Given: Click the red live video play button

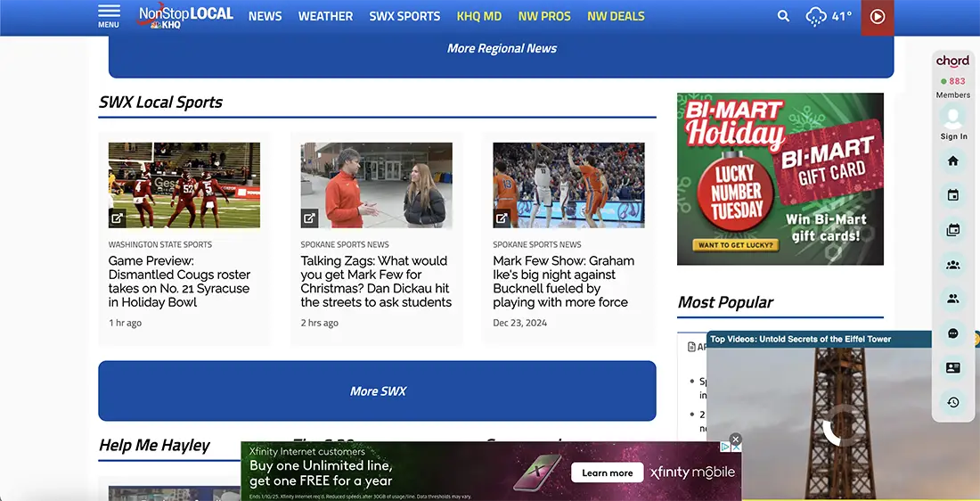Looking at the screenshot, I should [878, 17].
